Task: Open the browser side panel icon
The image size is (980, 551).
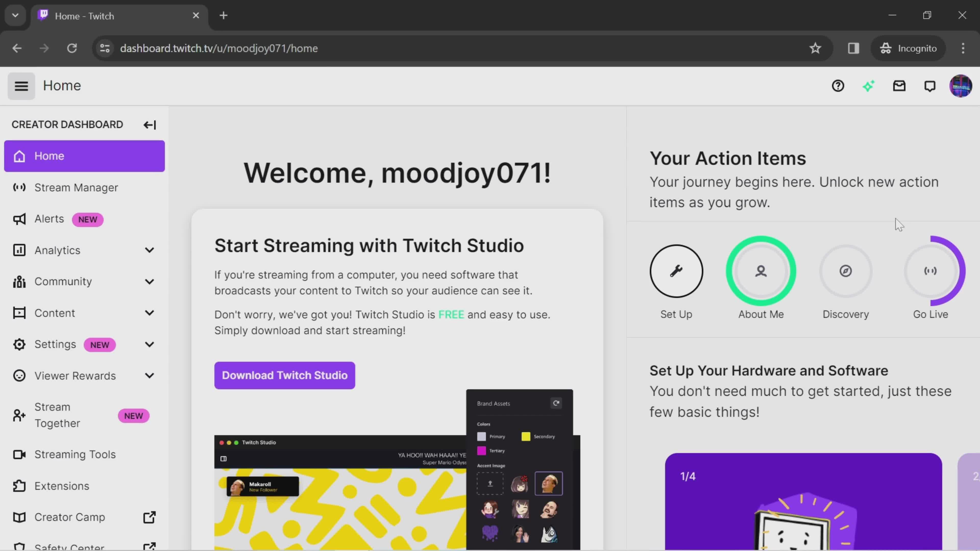Action: [853, 48]
